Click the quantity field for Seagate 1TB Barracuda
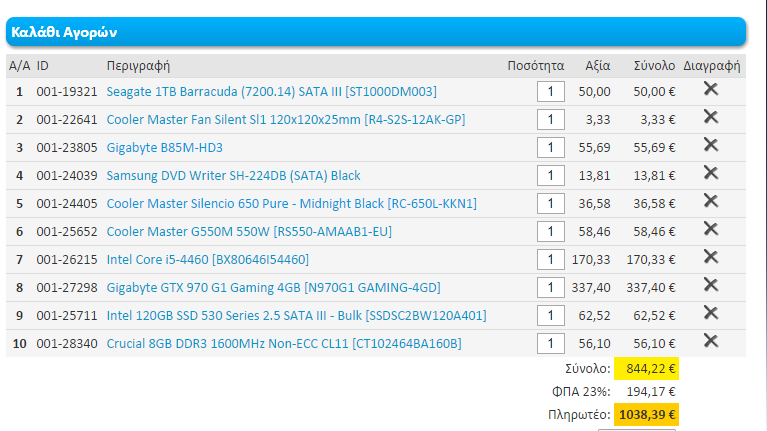The width and height of the screenshot is (767, 431). coord(551,91)
